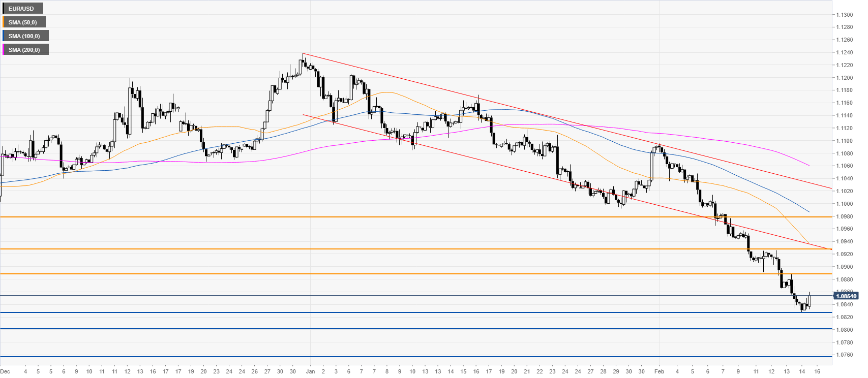Screen dimensions: 868x378
Task: Click the 1.0980 price axis label
Action: pyautogui.click(x=844, y=216)
